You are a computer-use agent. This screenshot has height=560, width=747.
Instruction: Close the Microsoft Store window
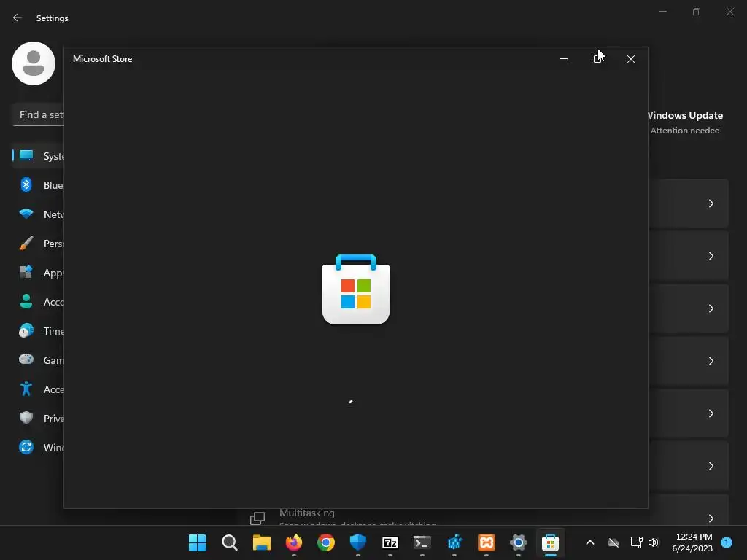631,59
